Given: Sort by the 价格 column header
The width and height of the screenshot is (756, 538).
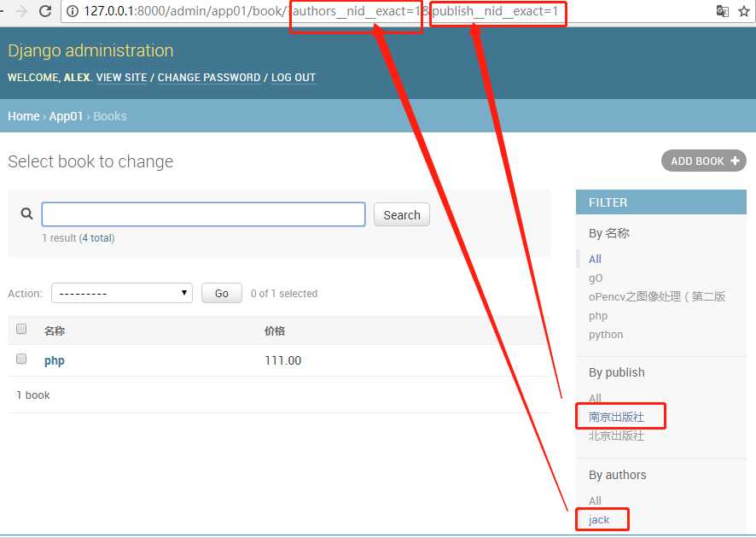Looking at the screenshot, I should click(x=275, y=331).
